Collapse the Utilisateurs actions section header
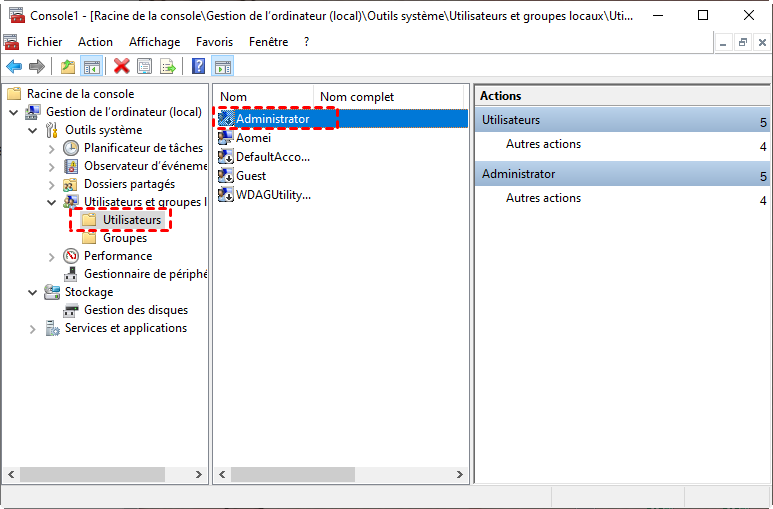Viewport: 773px width, 509px height. click(622, 120)
